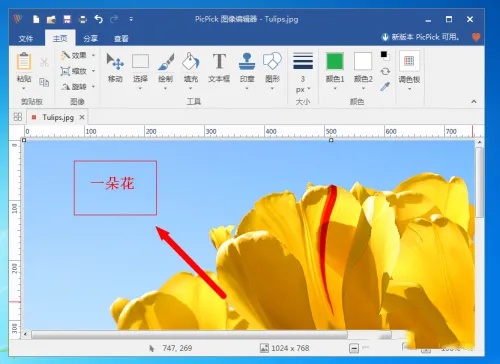Open the quick access toolbar customize arrow
This screenshot has width=500, height=364.
[x=131, y=19]
